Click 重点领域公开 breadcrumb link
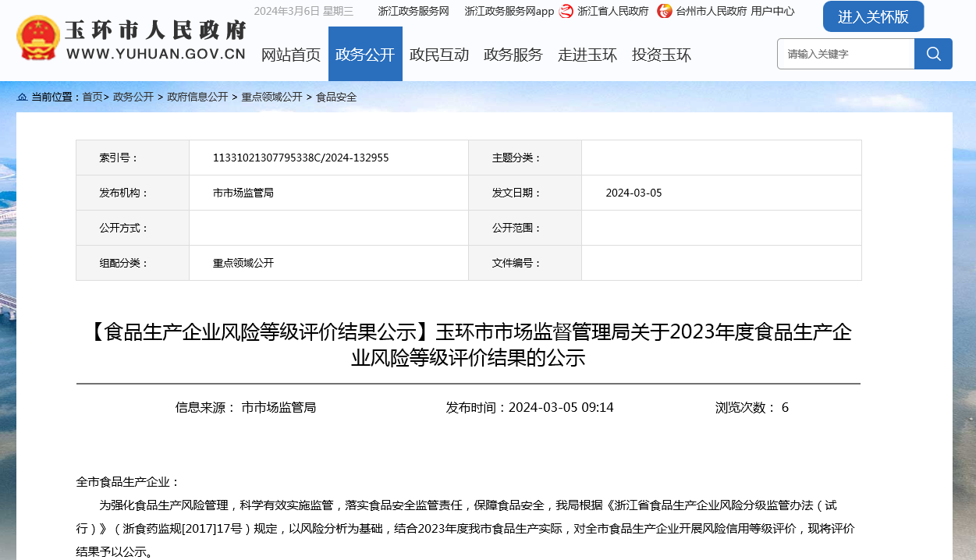This screenshot has height=560, width=976. pyautogui.click(x=272, y=97)
